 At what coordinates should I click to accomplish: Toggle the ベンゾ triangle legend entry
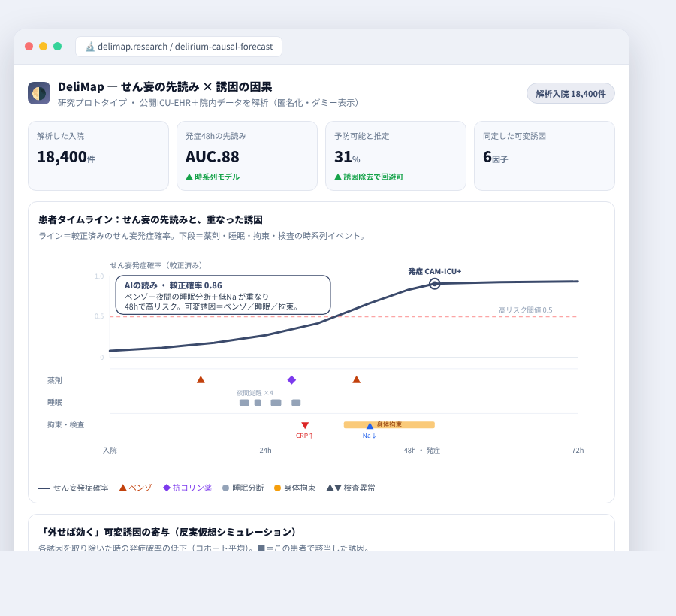[x=136, y=488]
